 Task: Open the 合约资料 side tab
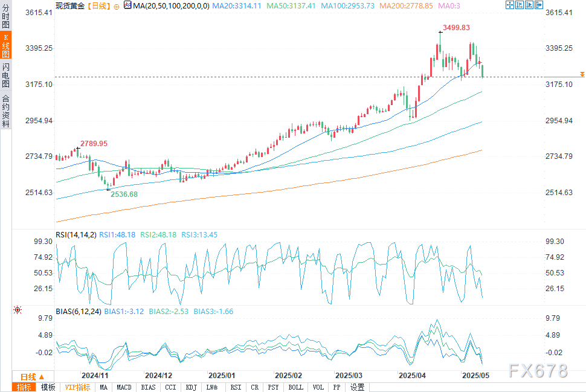click(5, 111)
